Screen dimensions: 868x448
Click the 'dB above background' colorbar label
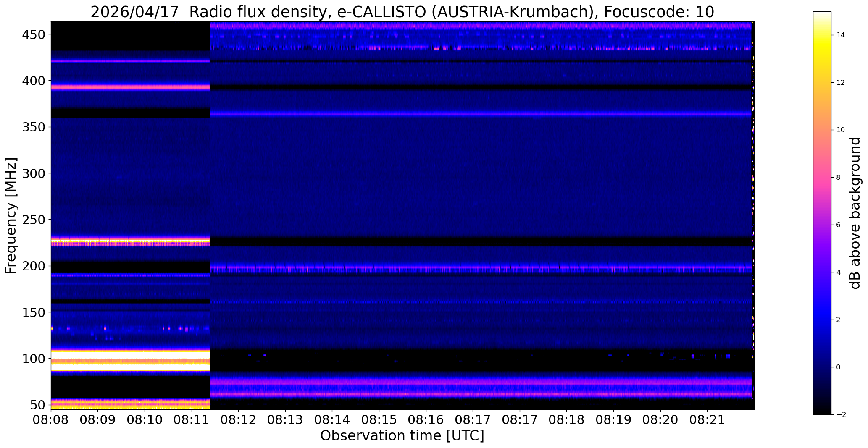tap(855, 213)
